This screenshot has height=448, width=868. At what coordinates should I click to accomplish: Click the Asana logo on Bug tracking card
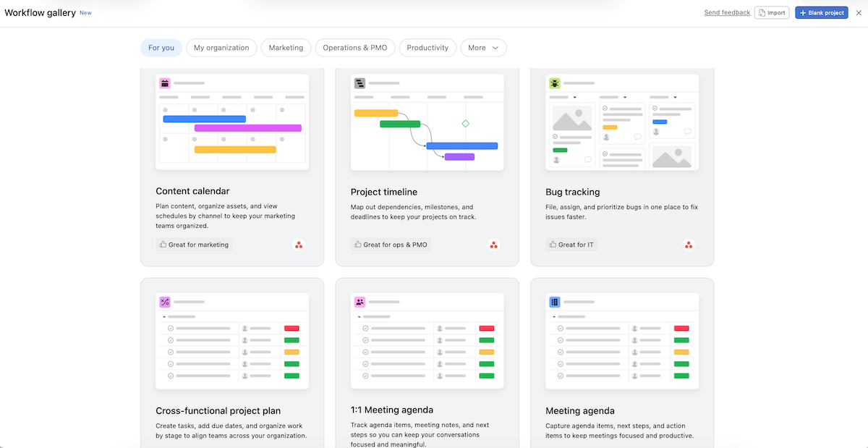pyautogui.click(x=689, y=245)
